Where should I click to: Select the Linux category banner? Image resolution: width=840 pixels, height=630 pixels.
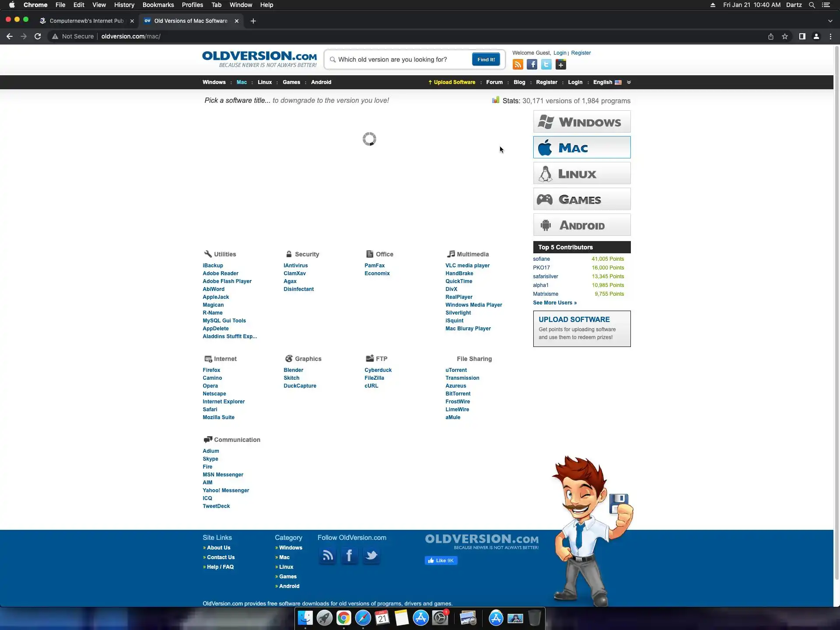(581, 174)
